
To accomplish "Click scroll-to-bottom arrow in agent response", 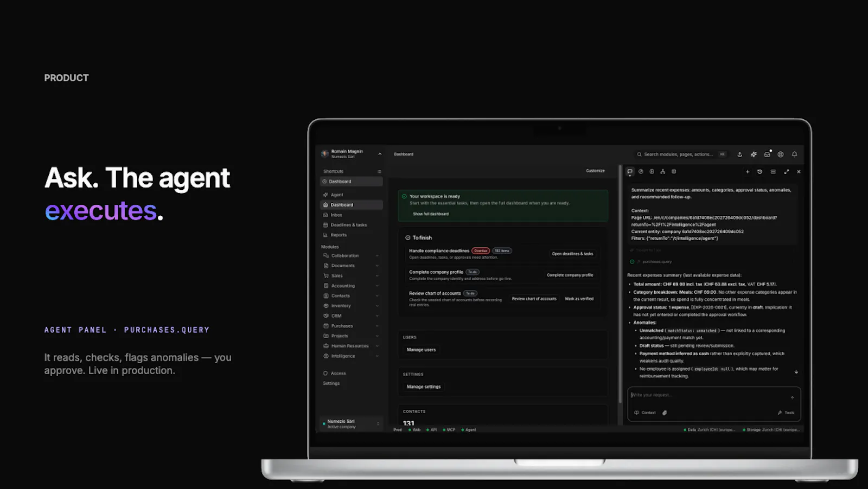I will (x=796, y=372).
